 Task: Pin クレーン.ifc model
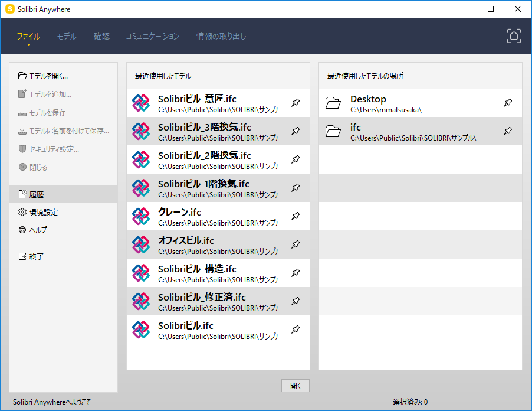pos(295,216)
